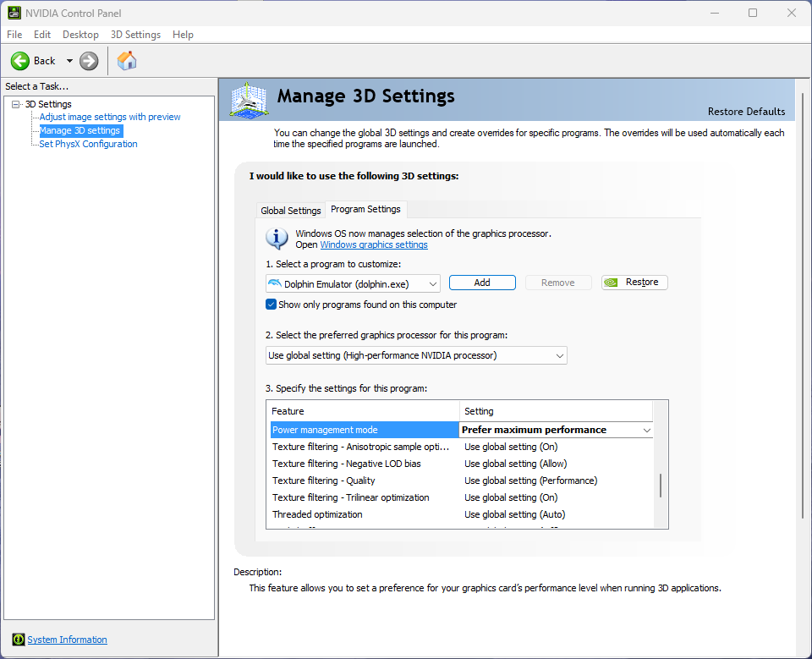Open the Edit menu
The image size is (812, 659).
pyautogui.click(x=42, y=35)
